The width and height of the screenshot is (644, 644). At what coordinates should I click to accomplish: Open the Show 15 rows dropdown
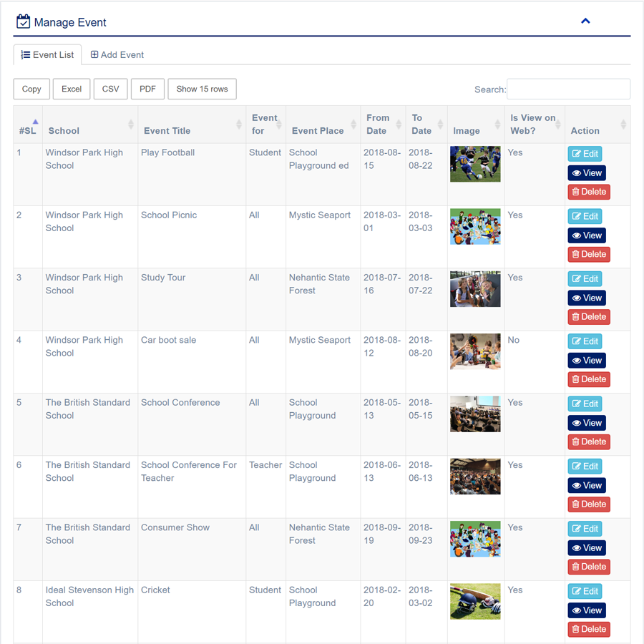[x=202, y=89]
